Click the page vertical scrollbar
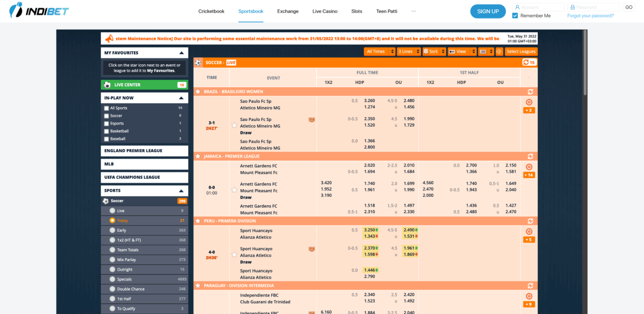644x314 pixels. click(x=585, y=63)
